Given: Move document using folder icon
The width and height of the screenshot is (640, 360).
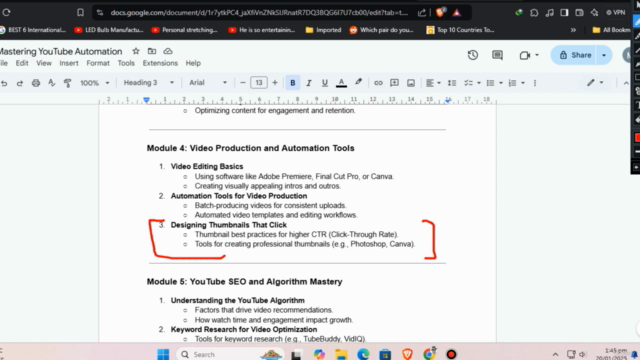Looking at the screenshot, I should [x=152, y=51].
